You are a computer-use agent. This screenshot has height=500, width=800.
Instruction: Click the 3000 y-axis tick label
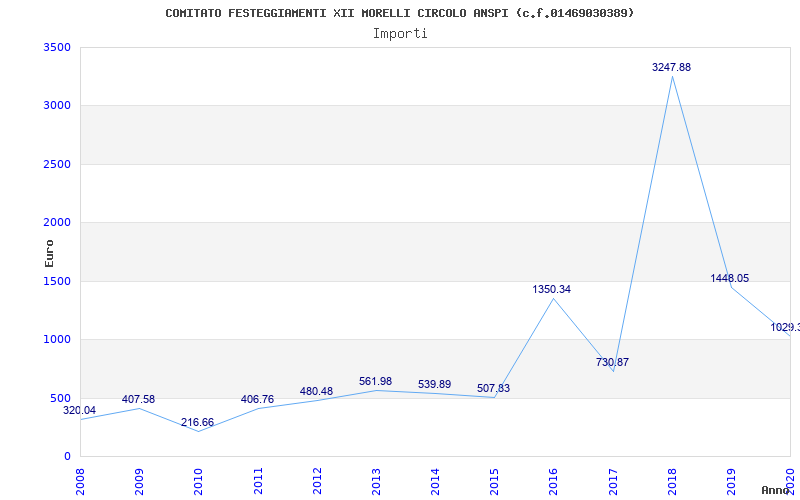pos(57,106)
